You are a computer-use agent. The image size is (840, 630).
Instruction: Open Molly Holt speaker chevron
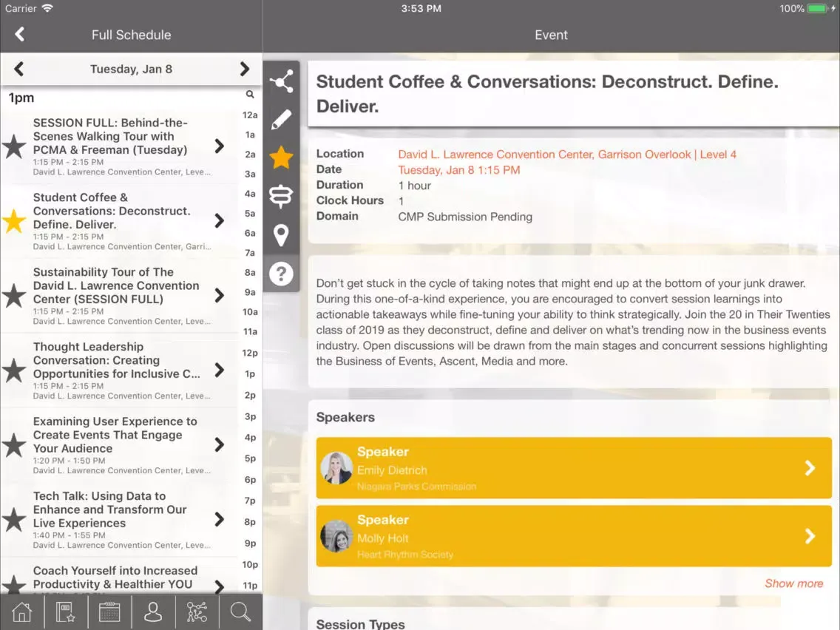click(x=810, y=536)
